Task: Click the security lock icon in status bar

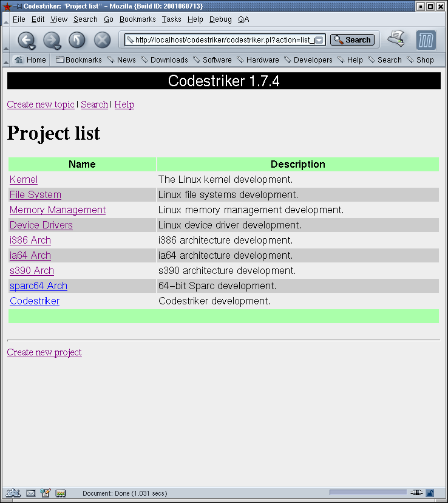Action: tap(430, 493)
